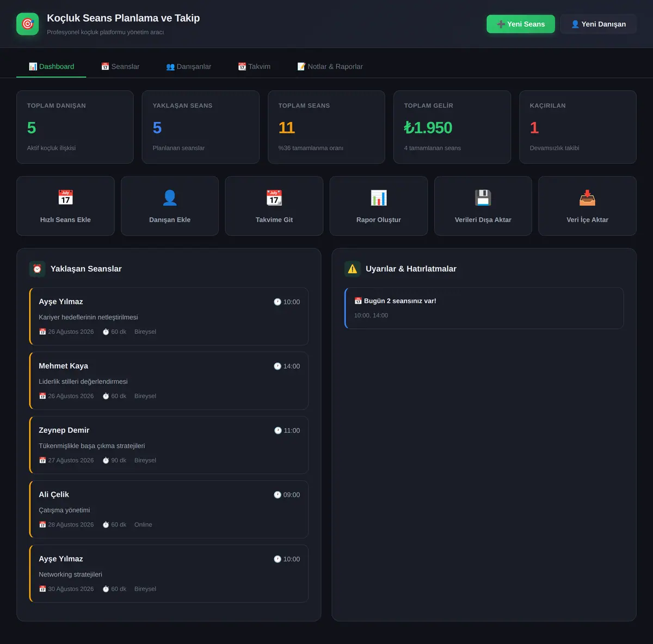Open the Dashboard tab

(x=51, y=66)
